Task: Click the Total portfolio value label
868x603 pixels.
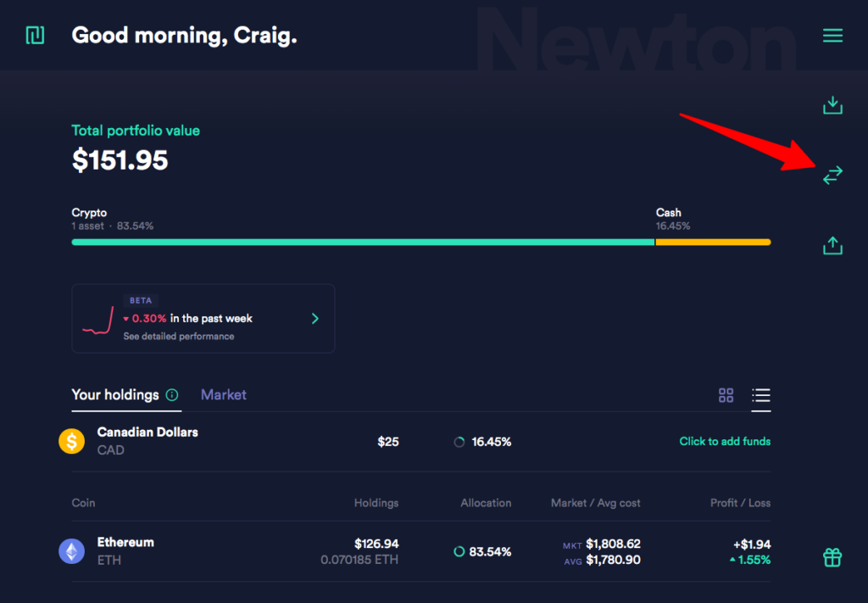Action: click(x=136, y=131)
